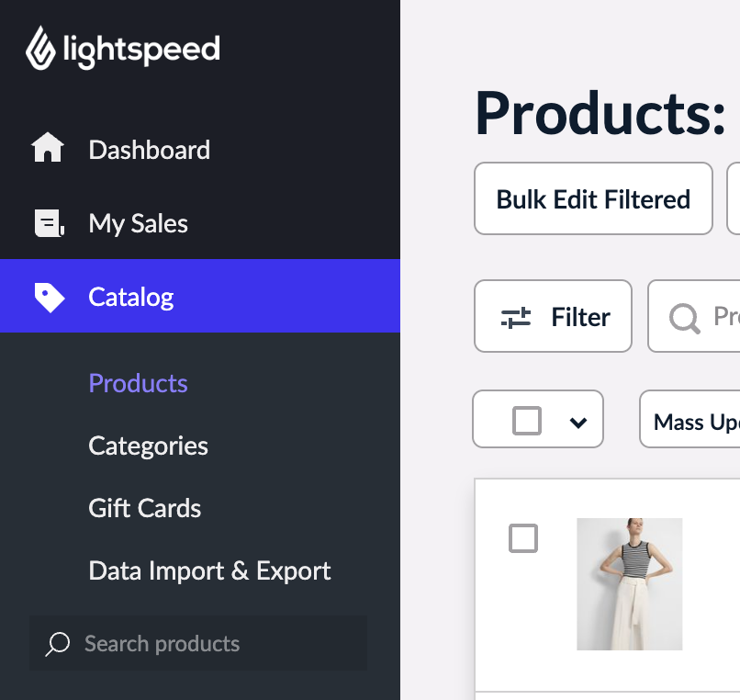Open the My Sales menu item

click(x=200, y=223)
